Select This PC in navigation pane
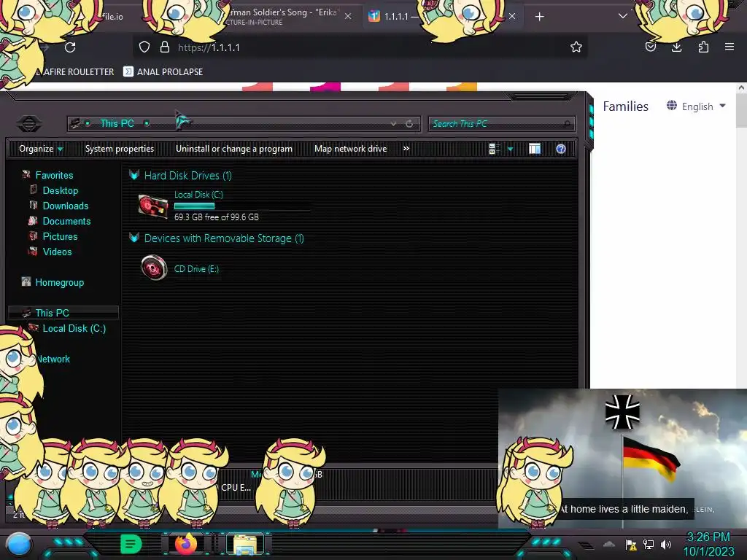 pos(63,313)
